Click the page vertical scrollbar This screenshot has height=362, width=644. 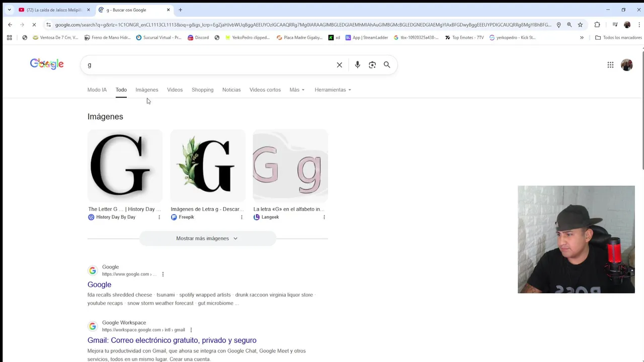click(x=642, y=111)
